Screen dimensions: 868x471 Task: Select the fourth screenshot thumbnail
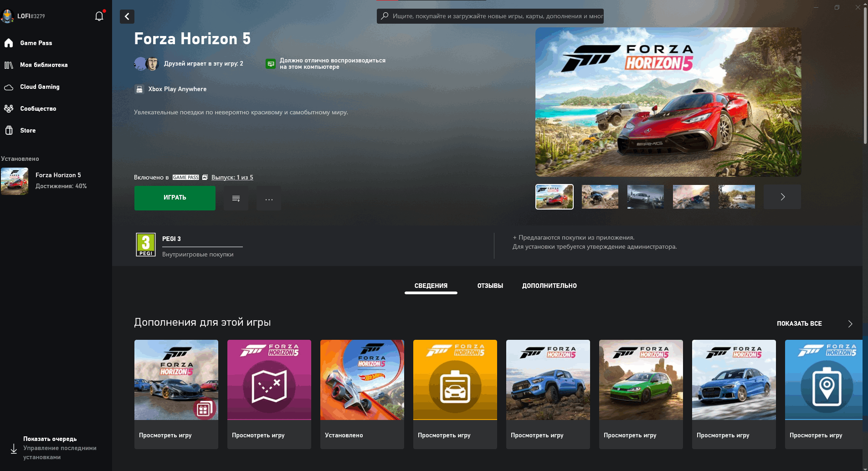click(691, 197)
